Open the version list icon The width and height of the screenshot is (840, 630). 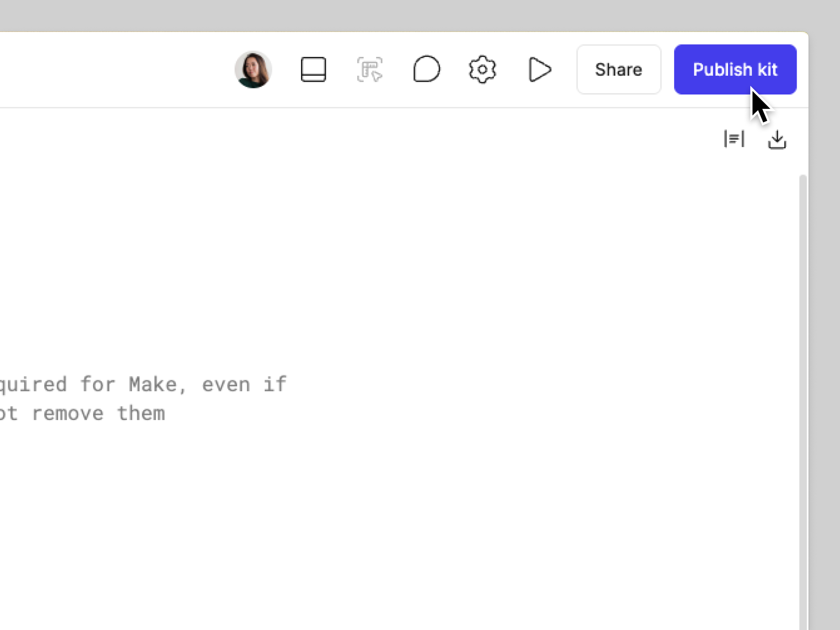coord(733,139)
